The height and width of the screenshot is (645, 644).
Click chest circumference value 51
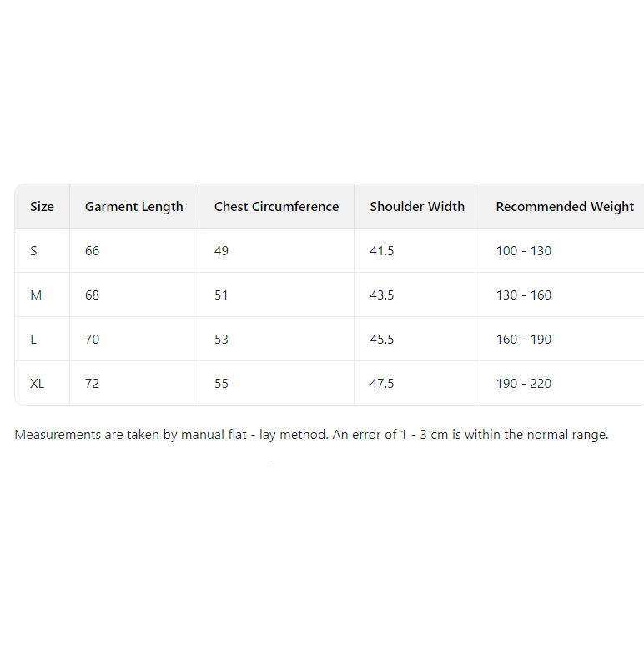pos(221,295)
